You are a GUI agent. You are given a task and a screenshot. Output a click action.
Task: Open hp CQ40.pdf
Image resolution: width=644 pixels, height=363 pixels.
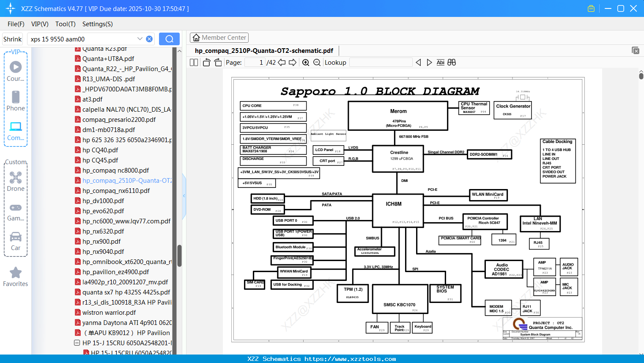pos(100,150)
